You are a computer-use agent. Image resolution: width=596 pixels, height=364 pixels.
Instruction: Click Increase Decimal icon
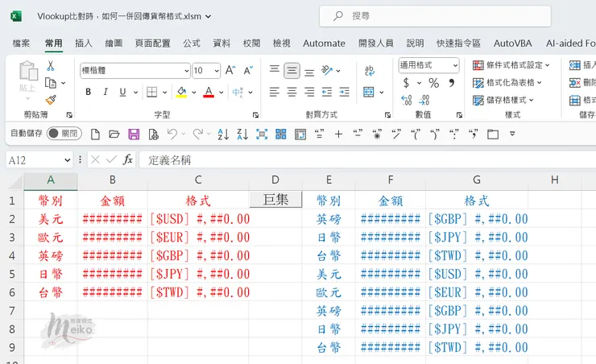pos(407,100)
